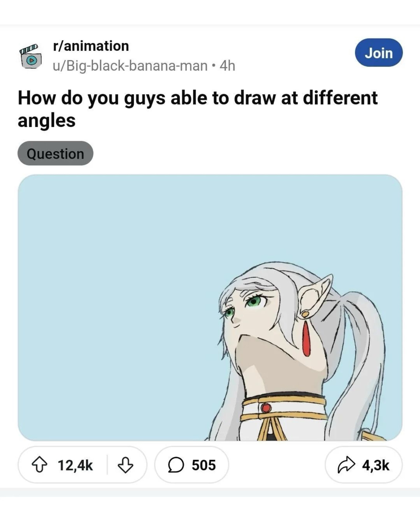Open u/Big-black-banana-man's profile
The width and height of the screenshot is (420, 525).
pyautogui.click(x=130, y=66)
